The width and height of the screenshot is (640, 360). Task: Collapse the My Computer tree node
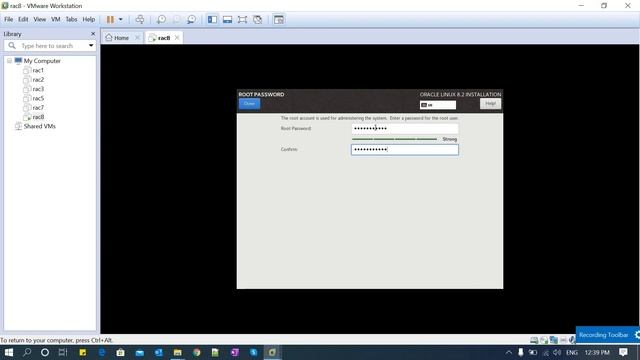pyautogui.click(x=9, y=61)
